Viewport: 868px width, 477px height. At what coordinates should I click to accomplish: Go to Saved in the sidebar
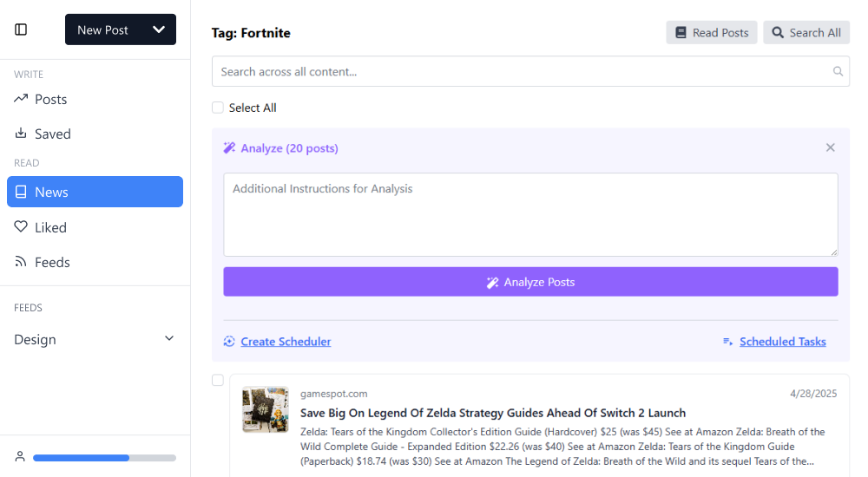click(52, 134)
